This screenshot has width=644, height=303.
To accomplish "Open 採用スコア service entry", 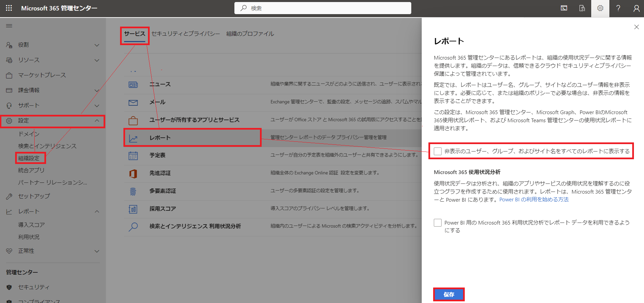I will coord(163,209).
